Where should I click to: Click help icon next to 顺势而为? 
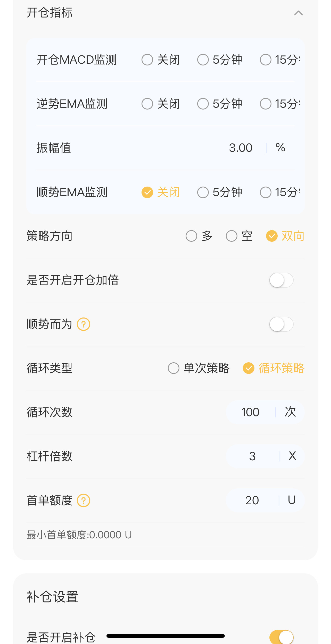click(x=84, y=324)
